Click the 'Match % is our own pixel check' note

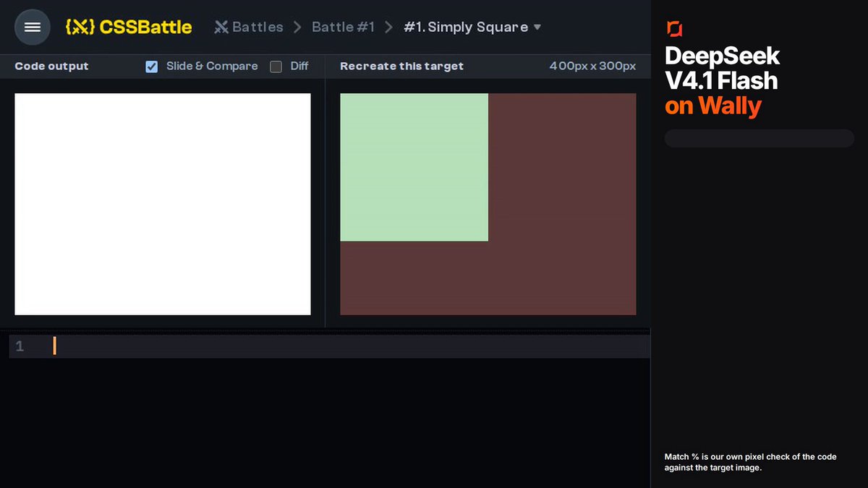click(x=751, y=462)
